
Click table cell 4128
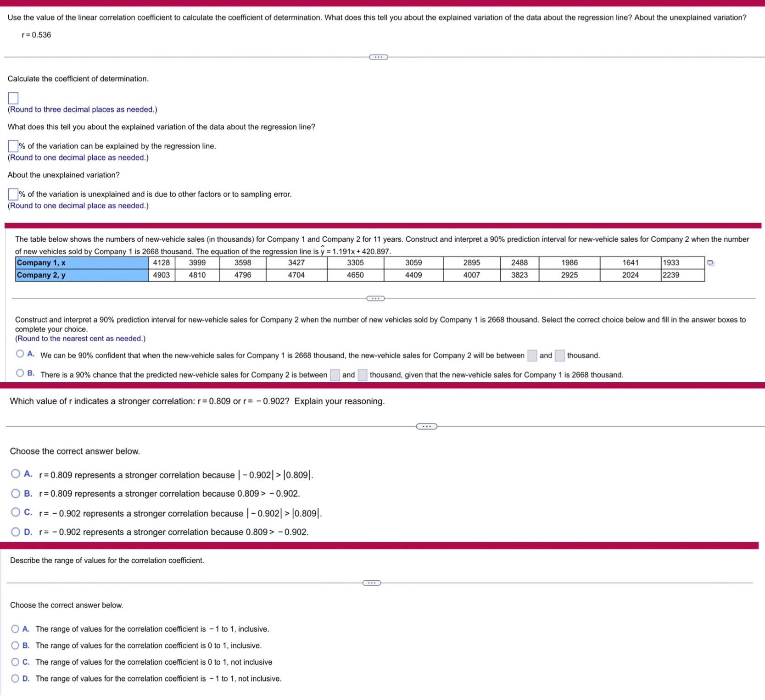(162, 263)
